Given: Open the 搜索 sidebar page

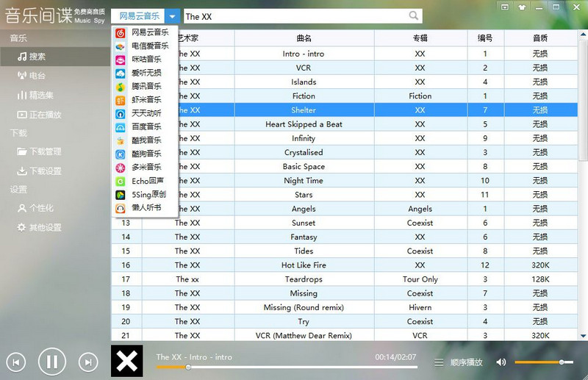Looking at the screenshot, I should 55,57.
